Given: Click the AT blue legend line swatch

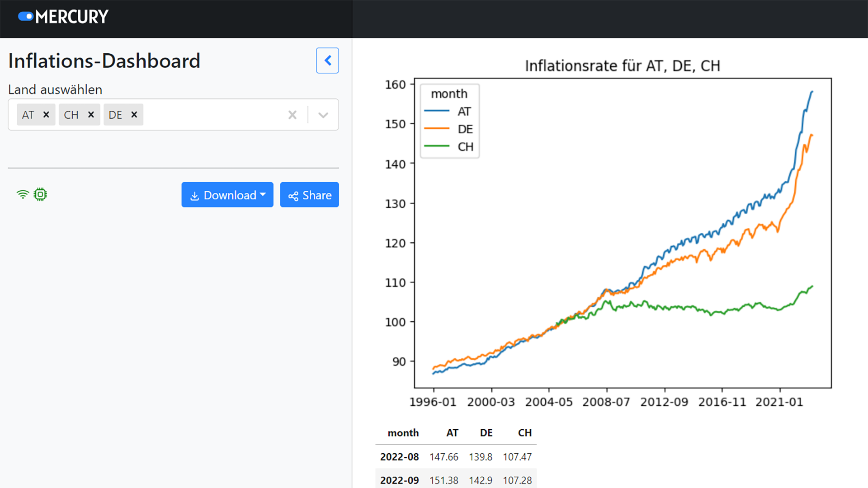Looking at the screenshot, I should click(x=437, y=111).
